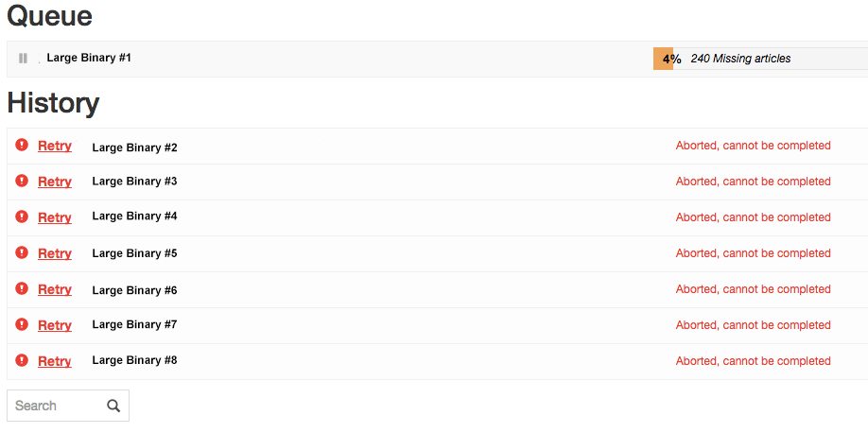Pause the Large Binary #1 download

pos(23,58)
